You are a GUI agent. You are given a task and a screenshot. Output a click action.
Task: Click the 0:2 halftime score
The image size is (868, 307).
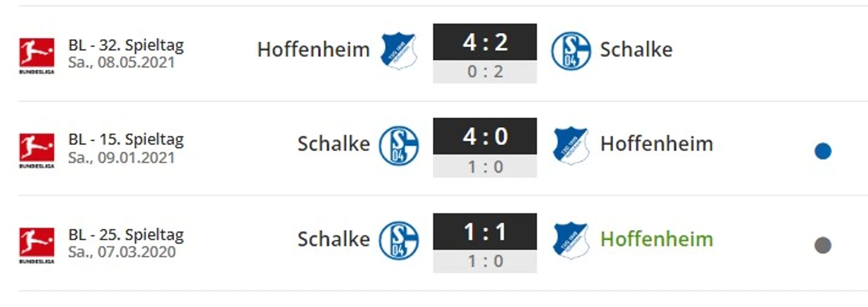click(485, 72)
